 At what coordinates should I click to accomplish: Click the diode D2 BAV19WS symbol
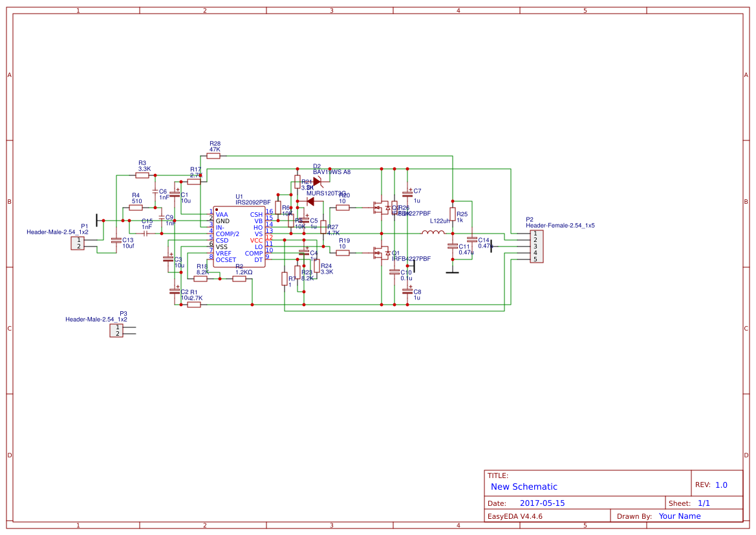[316, 182]
